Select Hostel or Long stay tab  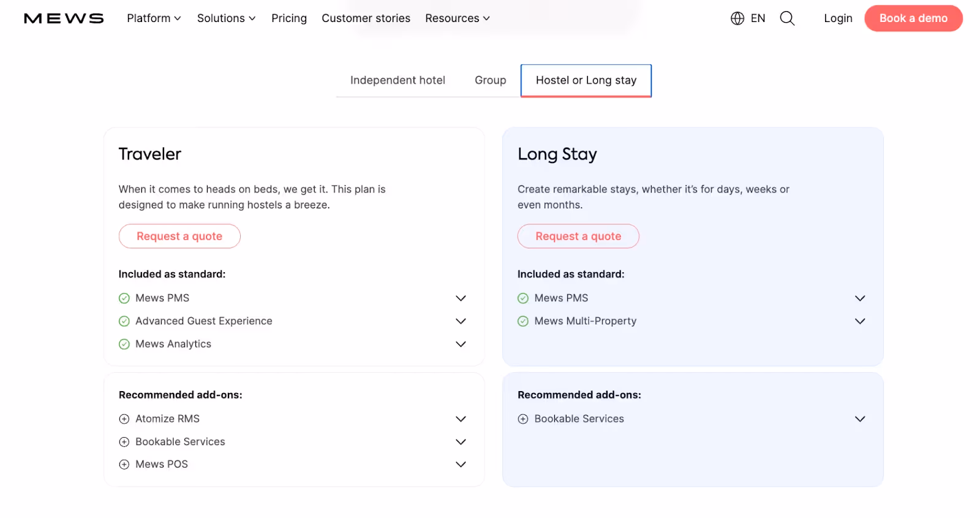[586, 80]
